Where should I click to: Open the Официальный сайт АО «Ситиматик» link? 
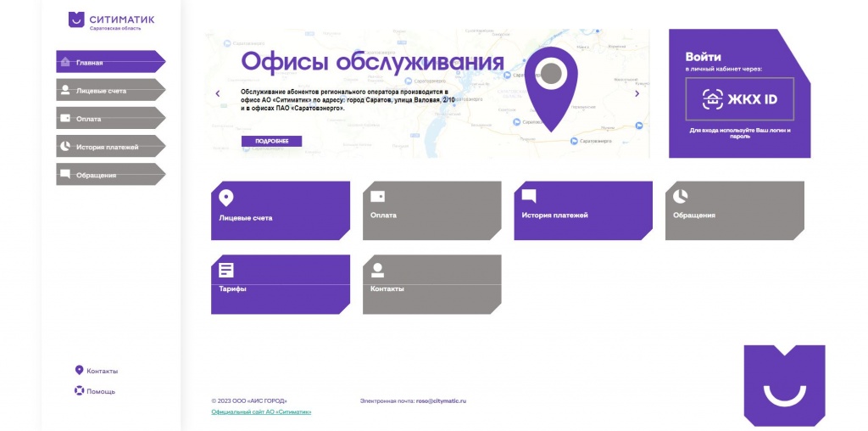261,411
